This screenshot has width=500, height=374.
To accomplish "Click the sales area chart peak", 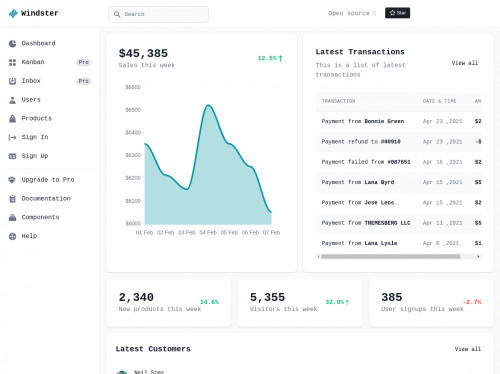I will 209,105.
